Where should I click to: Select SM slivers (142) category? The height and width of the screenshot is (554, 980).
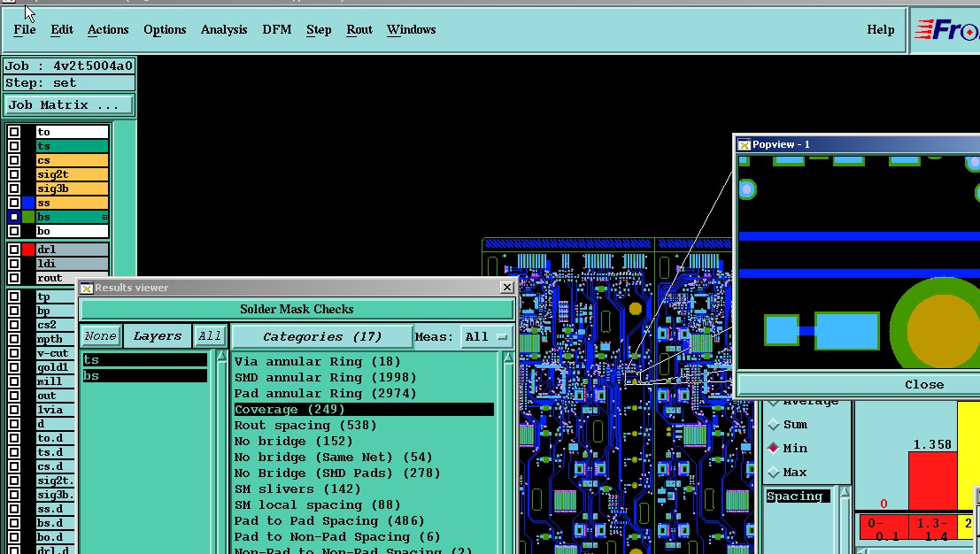coord(364,489)
